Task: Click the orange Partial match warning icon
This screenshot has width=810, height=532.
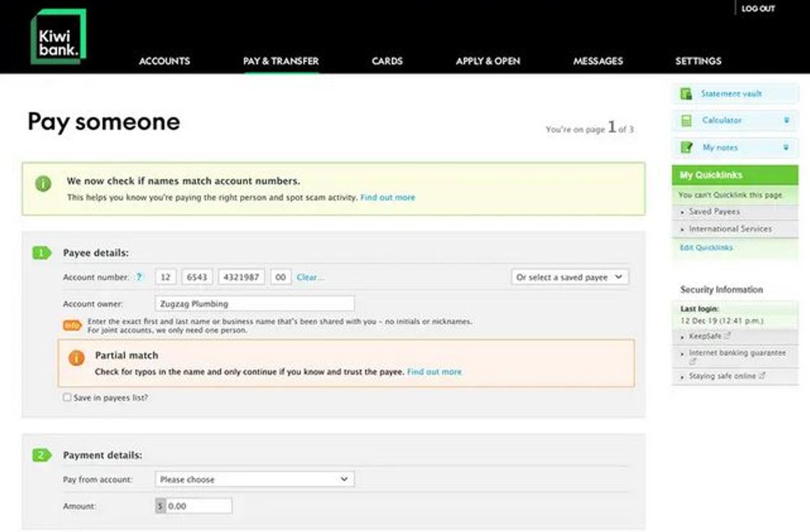Action: click(x=77, y=358)
